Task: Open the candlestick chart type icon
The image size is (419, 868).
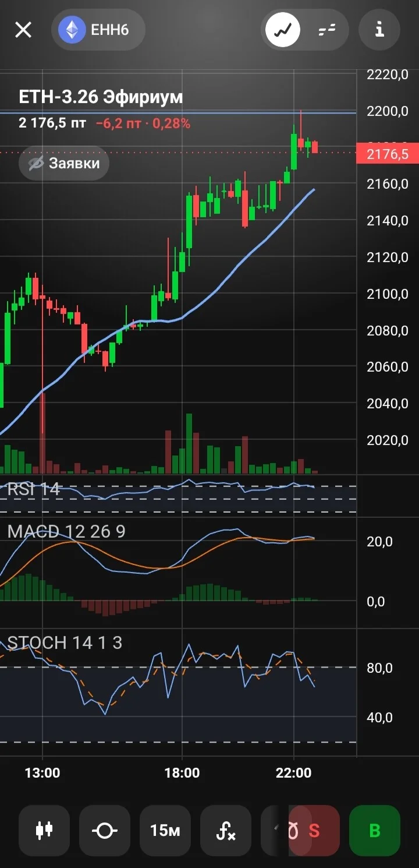Action: [x=44, y=830]
